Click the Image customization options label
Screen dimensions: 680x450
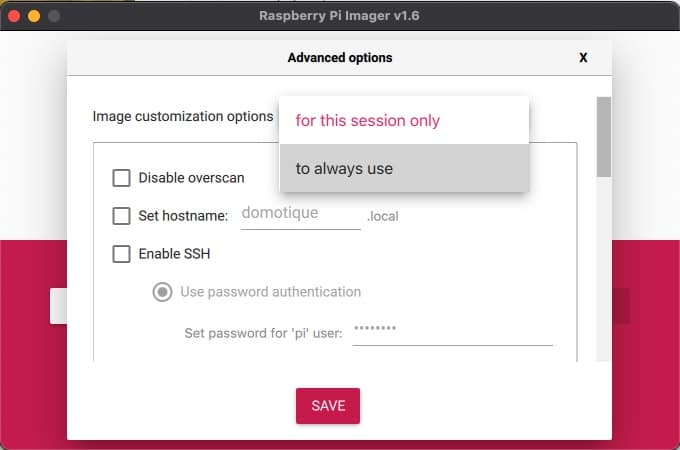tap(183, 117)
